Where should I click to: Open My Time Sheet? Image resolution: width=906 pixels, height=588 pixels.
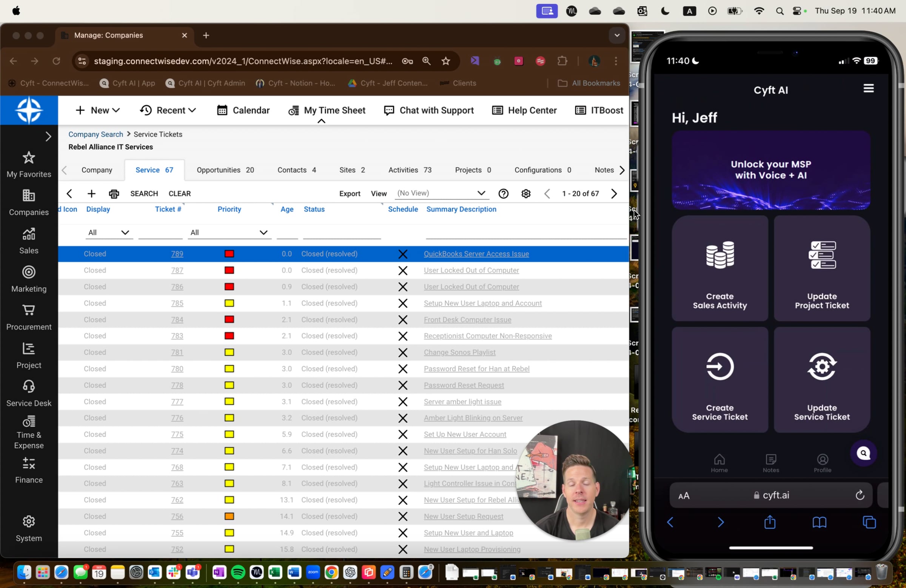point(327,110)
